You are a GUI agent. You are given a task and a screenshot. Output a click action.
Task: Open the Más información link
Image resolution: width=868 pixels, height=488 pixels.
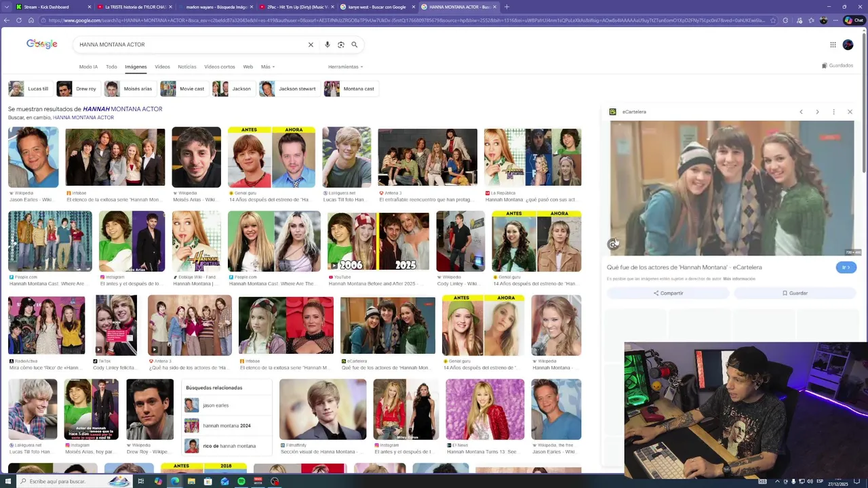point(739,279)
